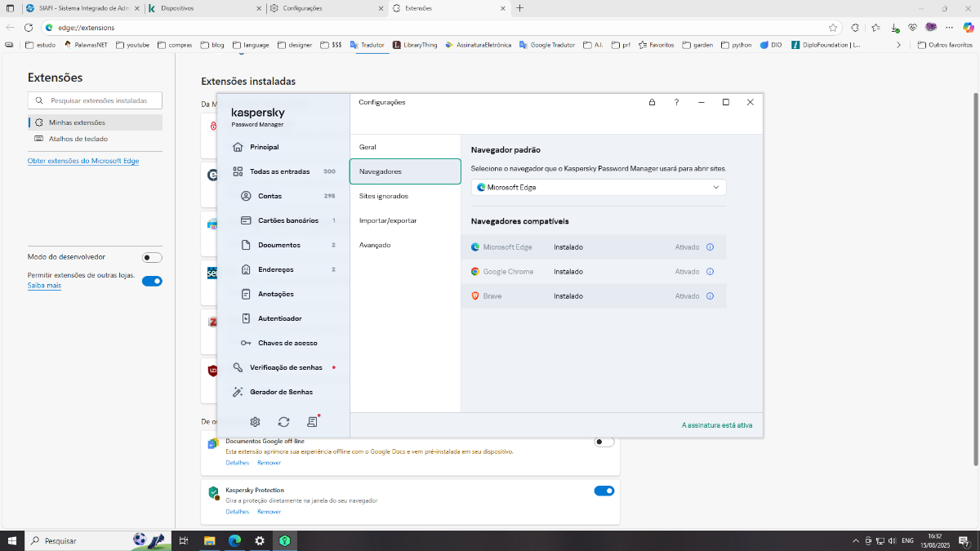The height and width of the screenshot is (551, 980).
Task: Open the Windows Start menu
Action: [12, 540]
